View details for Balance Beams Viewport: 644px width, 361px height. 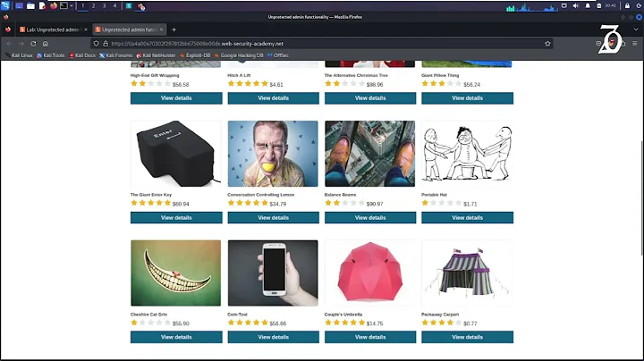[x=370, y=217]
